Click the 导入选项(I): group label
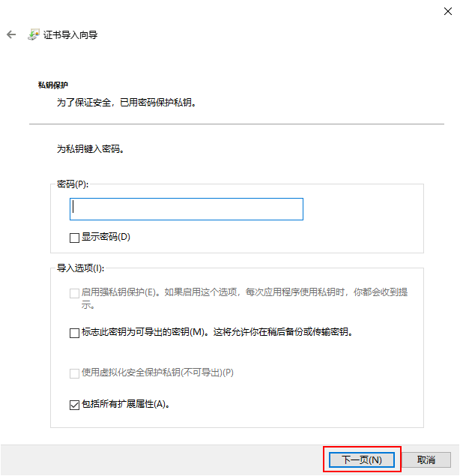Screen dimensions: 460x476 tap(81, 268)
